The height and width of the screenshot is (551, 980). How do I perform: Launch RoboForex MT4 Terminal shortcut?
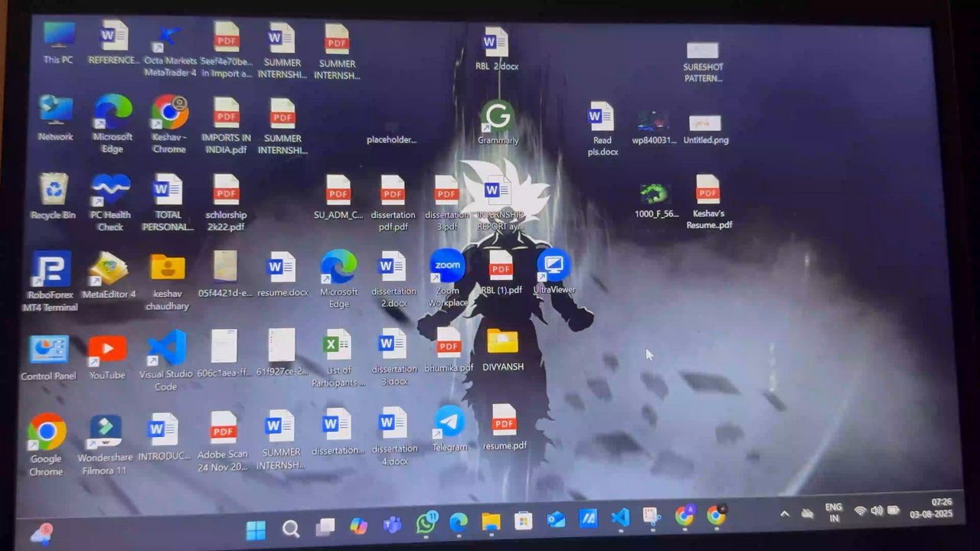[52, 280]
